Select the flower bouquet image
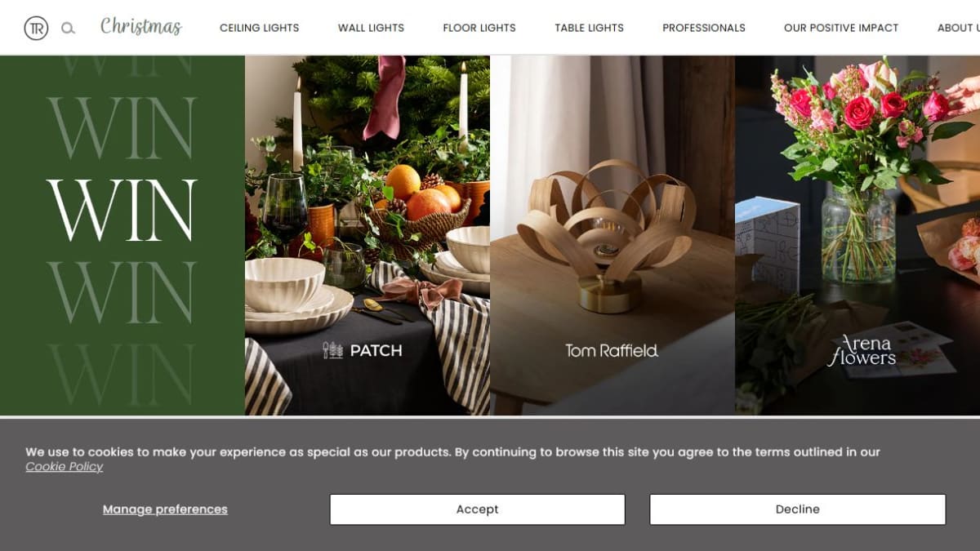The image size is (980, 551). [x=857, y=235]
